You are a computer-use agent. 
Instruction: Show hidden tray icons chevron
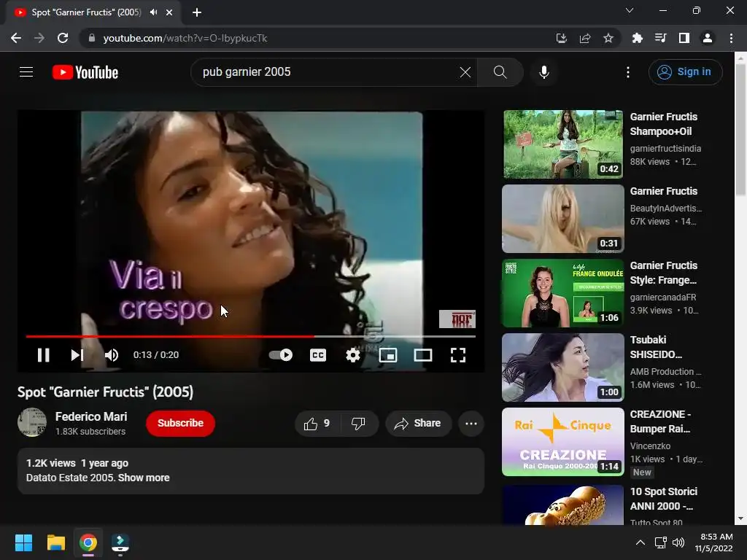point(640,542)
